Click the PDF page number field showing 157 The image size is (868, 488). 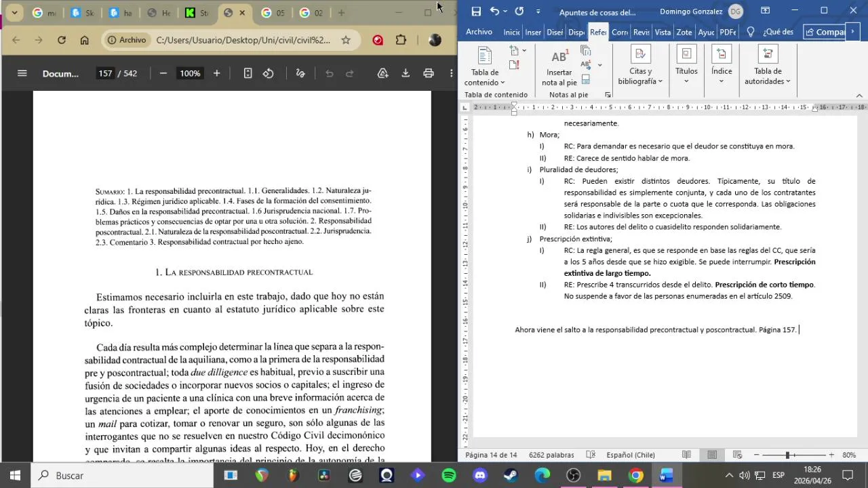click(105, 73)
